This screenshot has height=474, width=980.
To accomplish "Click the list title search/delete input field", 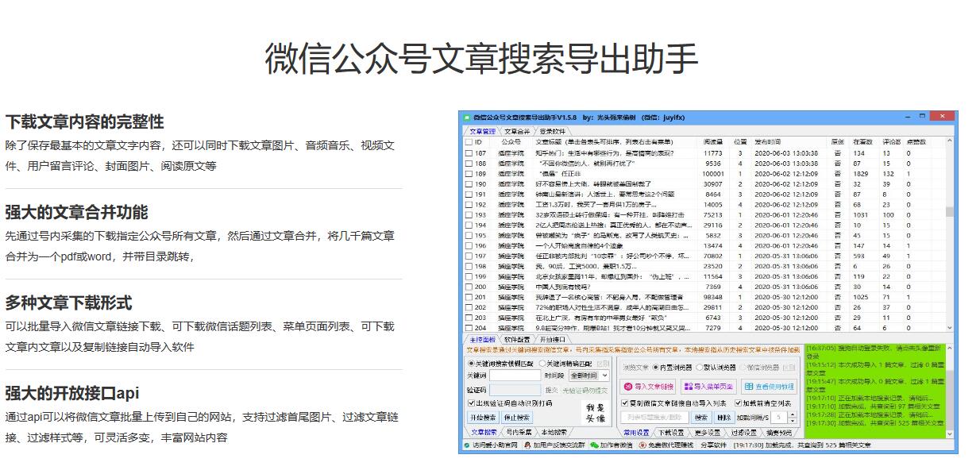I will tap(654, 417).
